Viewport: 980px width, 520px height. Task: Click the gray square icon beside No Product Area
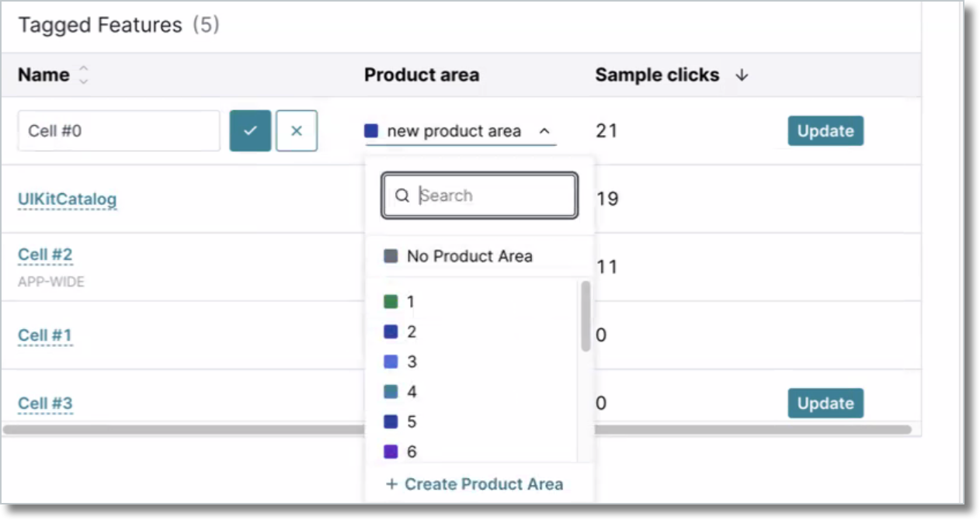[390, 255]
